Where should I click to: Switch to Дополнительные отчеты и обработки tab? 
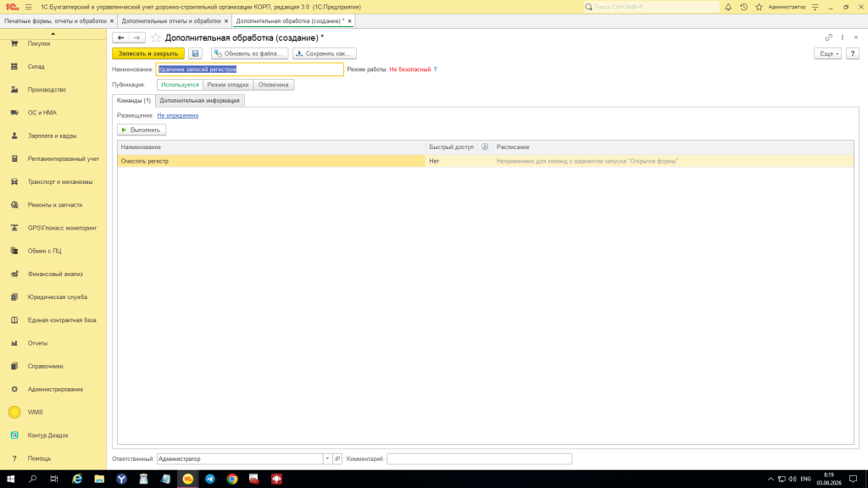(x=171, y=21)
